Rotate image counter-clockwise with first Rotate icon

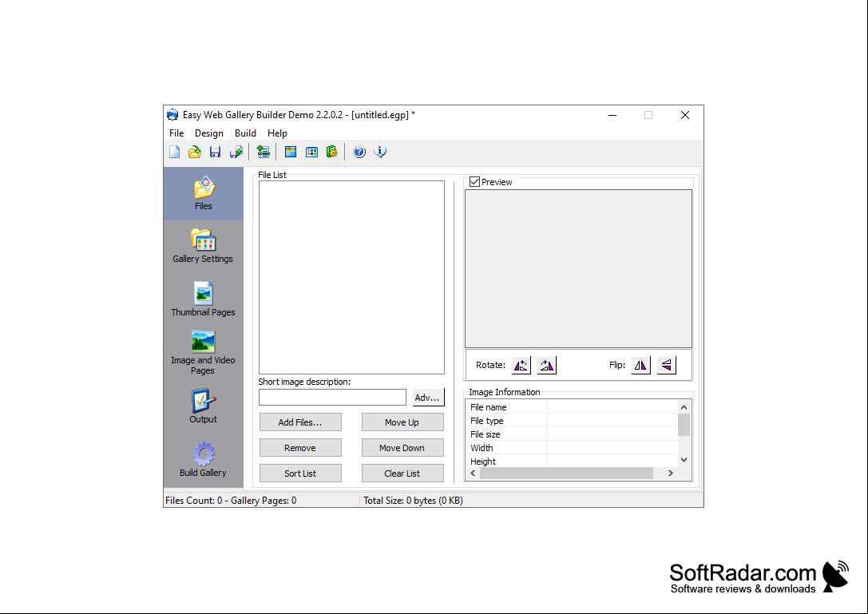click(521, 366)
